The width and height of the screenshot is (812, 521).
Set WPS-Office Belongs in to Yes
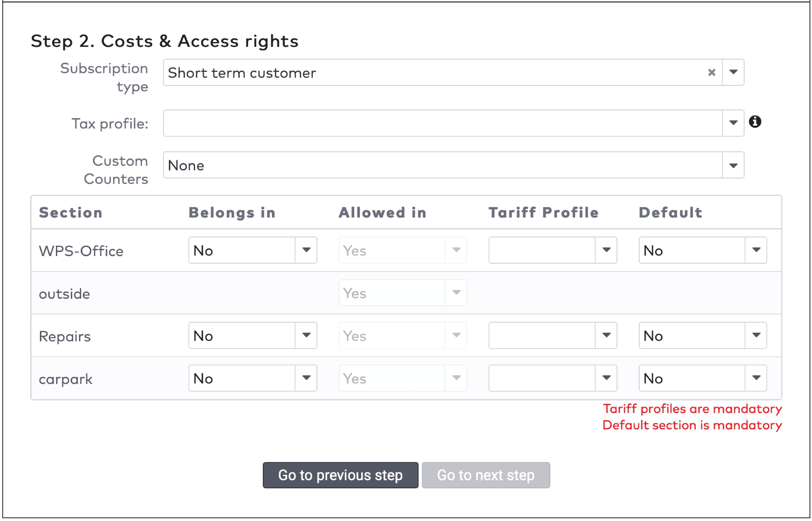click(x=252, y=250)
